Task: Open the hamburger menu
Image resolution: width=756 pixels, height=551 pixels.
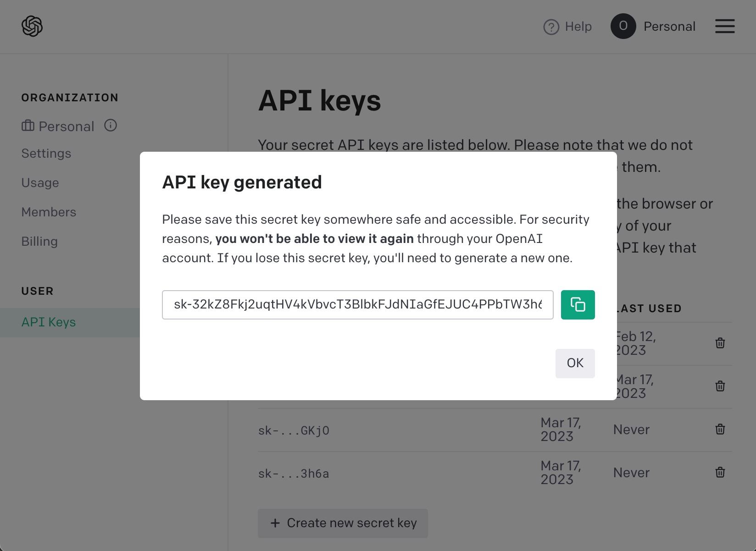Action: pyautogui.click(x=725, y=26)
